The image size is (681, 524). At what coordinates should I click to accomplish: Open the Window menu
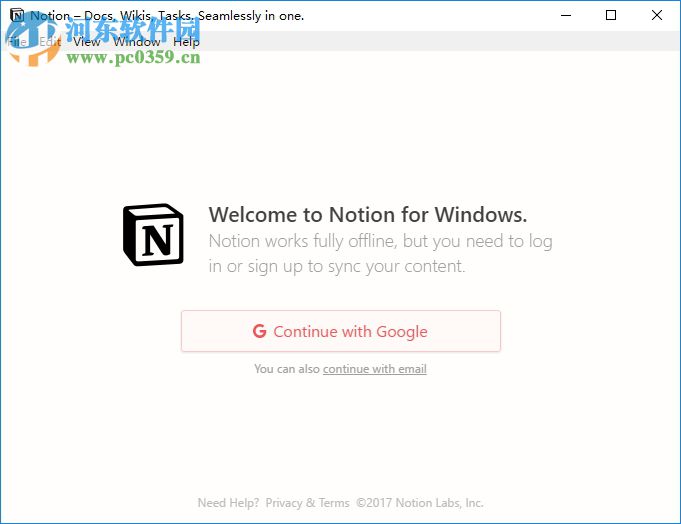(x=137, y=42)
